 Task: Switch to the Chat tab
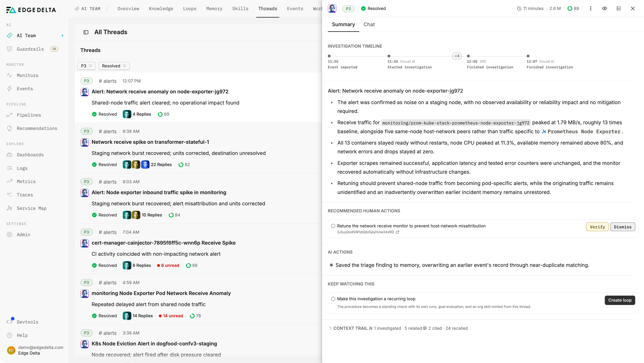(369, 24)
